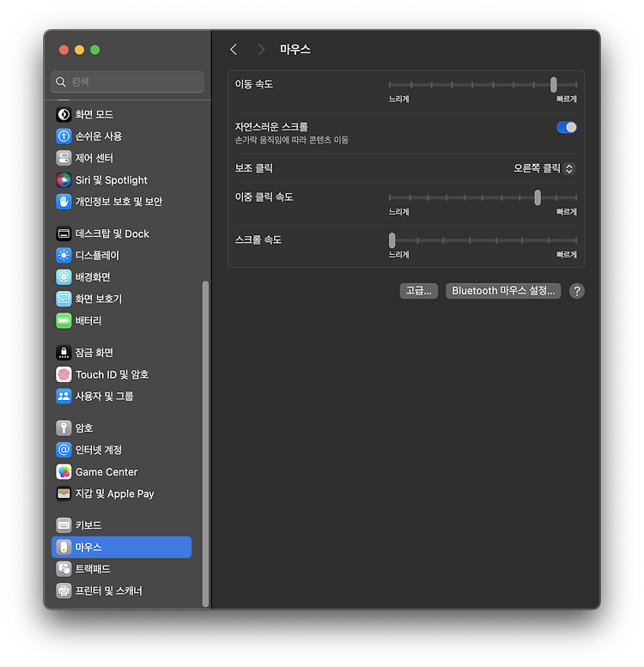Select 디스플레이 label in the sidebar

pos(97,255)
